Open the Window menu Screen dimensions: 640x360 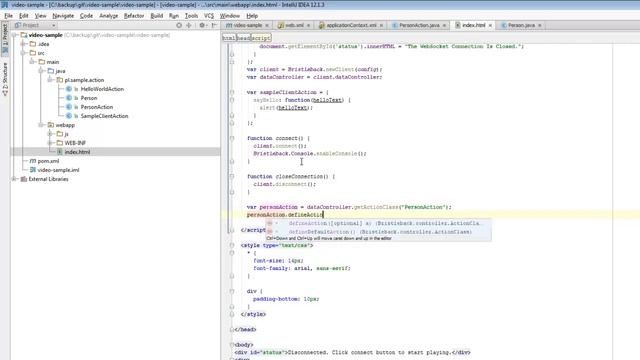point(230,16)
